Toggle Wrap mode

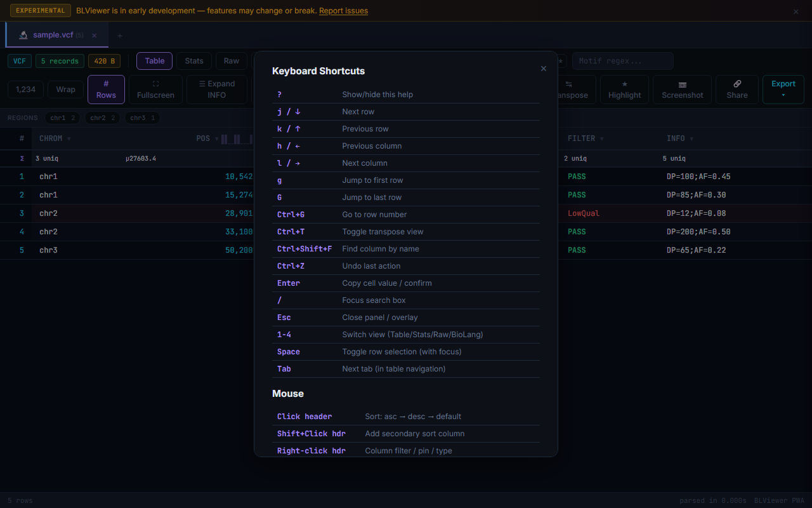66,89
